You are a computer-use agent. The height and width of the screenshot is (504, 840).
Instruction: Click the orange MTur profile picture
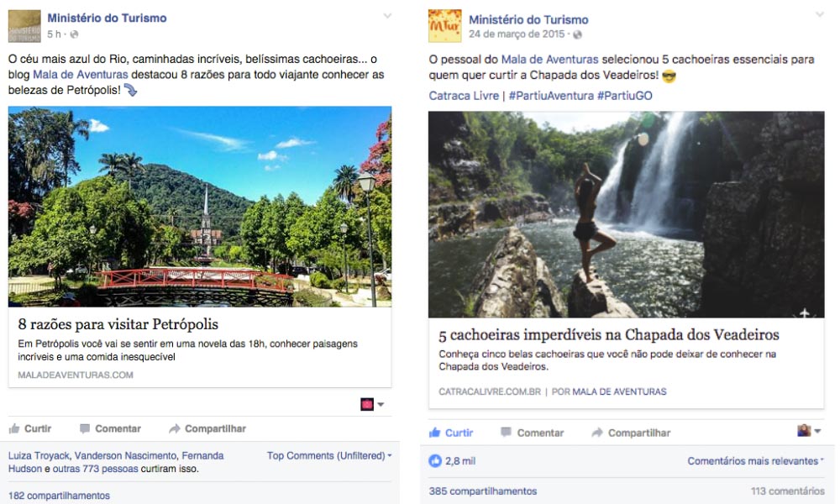pyautogui.click(x=444, y=26)
